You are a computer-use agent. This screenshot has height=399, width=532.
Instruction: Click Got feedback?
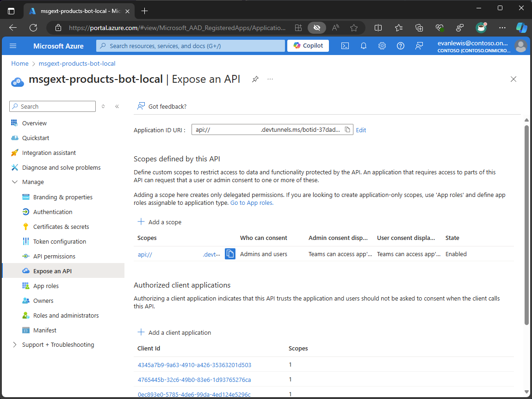[162, 106]
